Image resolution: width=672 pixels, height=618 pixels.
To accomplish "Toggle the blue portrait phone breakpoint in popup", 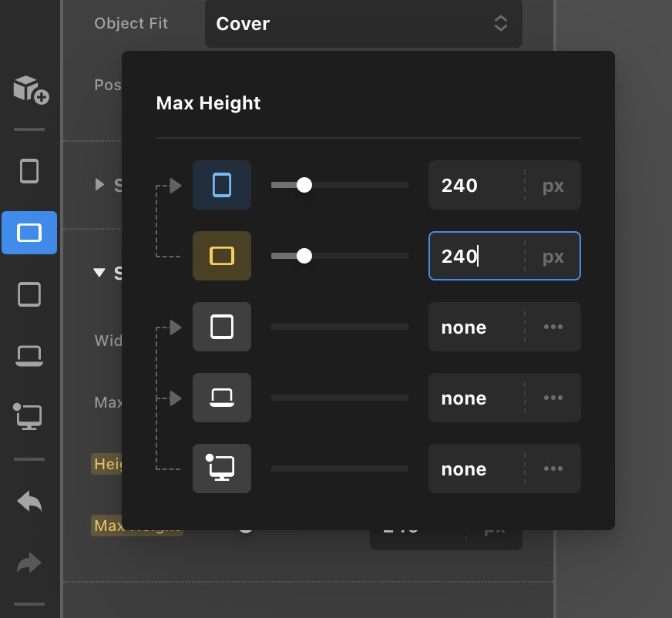I will 222,185.
